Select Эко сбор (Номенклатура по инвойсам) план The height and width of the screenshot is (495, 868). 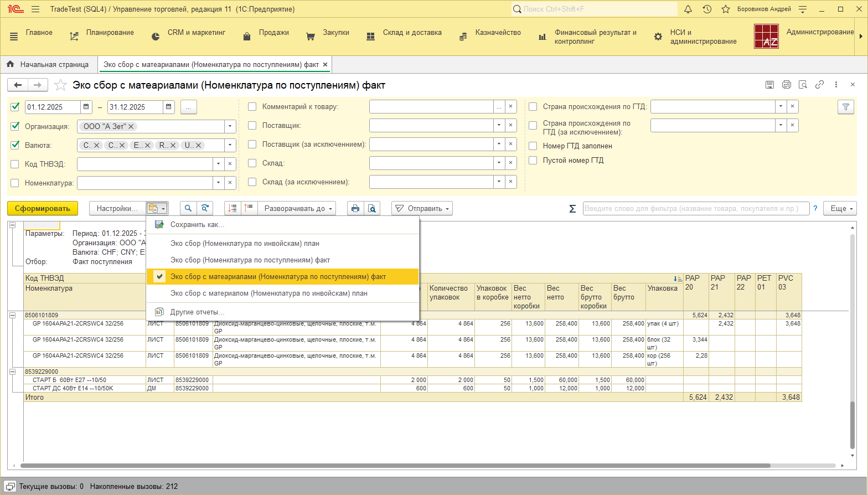(245, 244)
